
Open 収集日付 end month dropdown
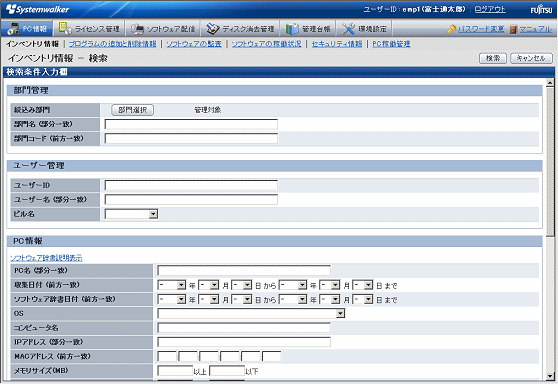click(330, 285)
